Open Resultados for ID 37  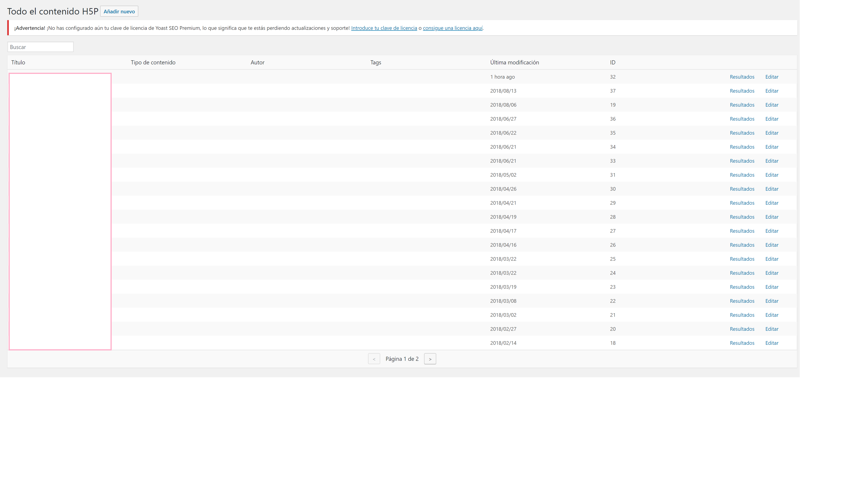click(742, 91)
